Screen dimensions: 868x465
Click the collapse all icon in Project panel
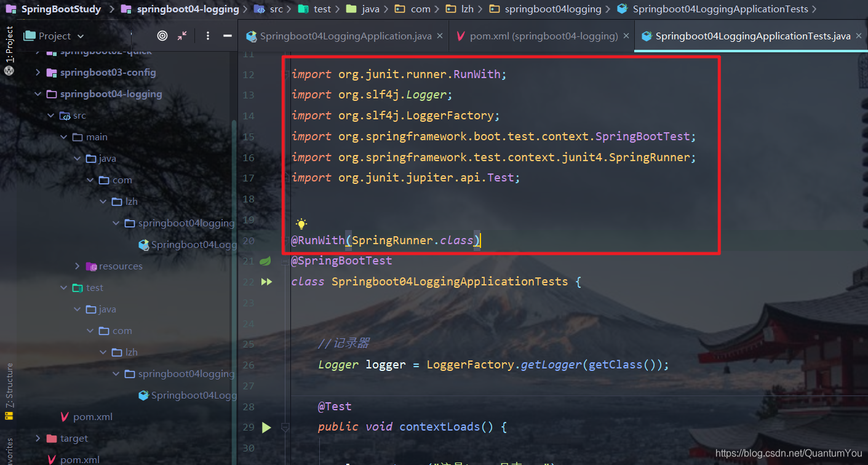(x=183, y=36)
